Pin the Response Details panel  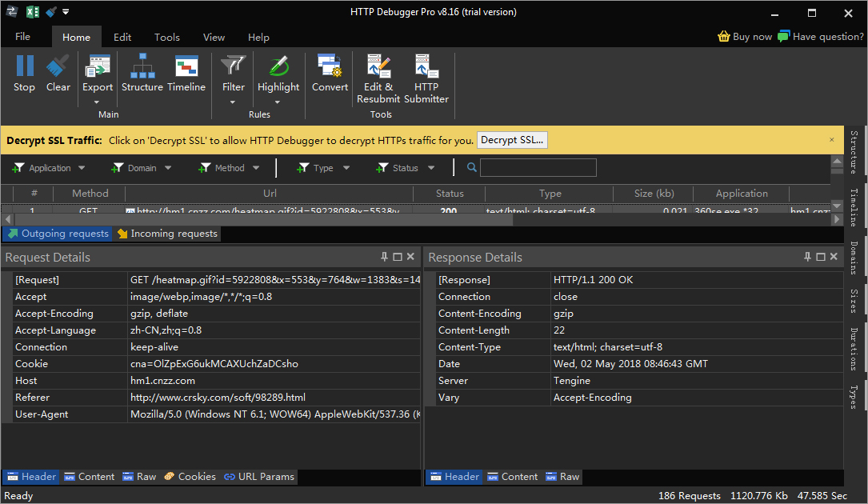(808, 257)
